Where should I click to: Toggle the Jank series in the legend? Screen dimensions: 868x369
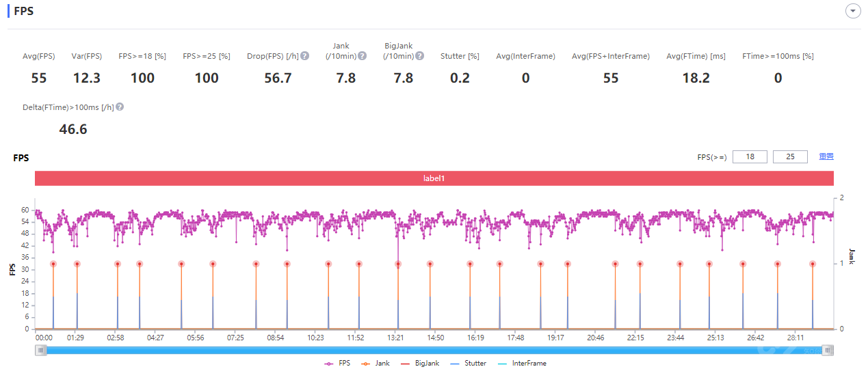(x=374, y=364)
